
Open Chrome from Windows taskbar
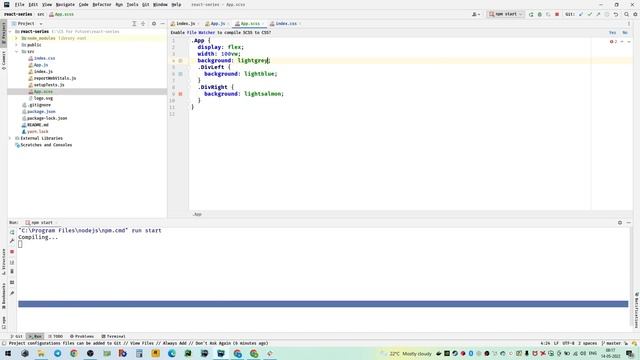point(74,353)
